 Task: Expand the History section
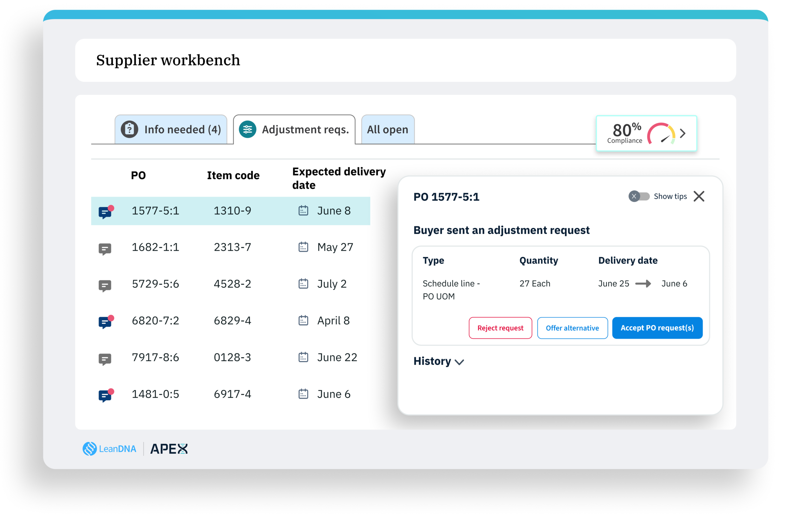click(439, 361)
